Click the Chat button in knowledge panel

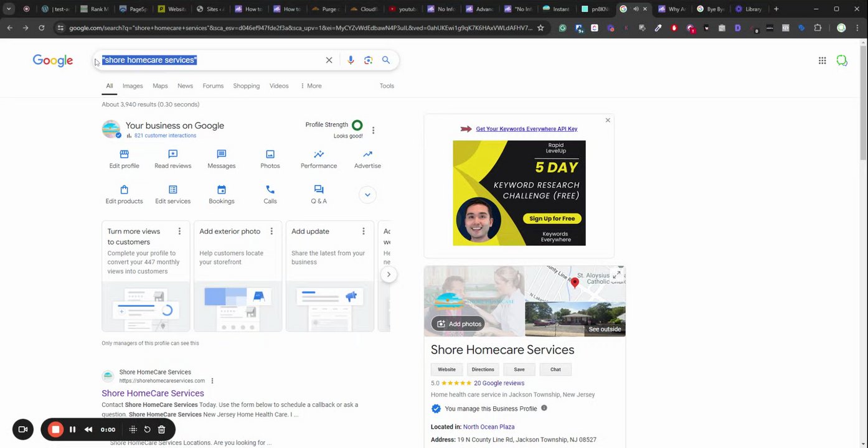coord(555,370)
